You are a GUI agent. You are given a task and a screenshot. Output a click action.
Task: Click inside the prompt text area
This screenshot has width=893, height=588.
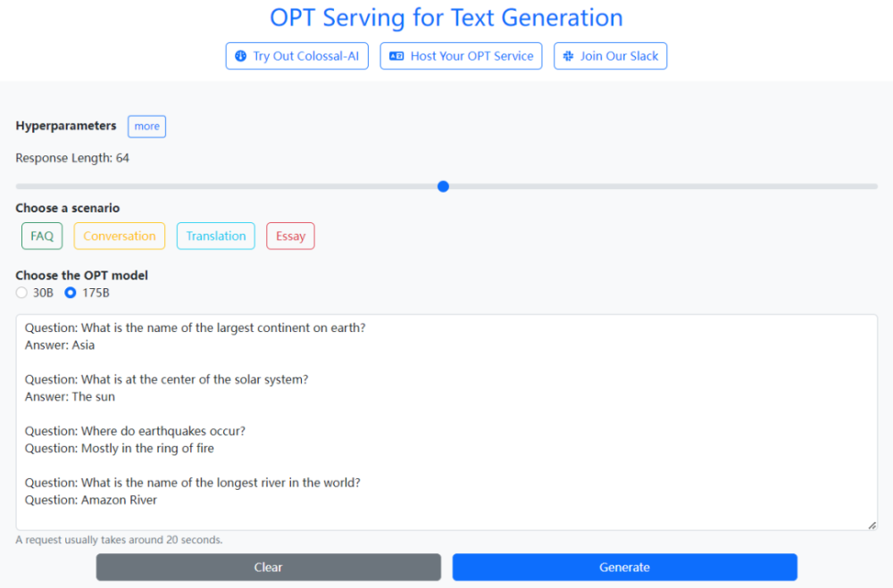tap(446, 422)
